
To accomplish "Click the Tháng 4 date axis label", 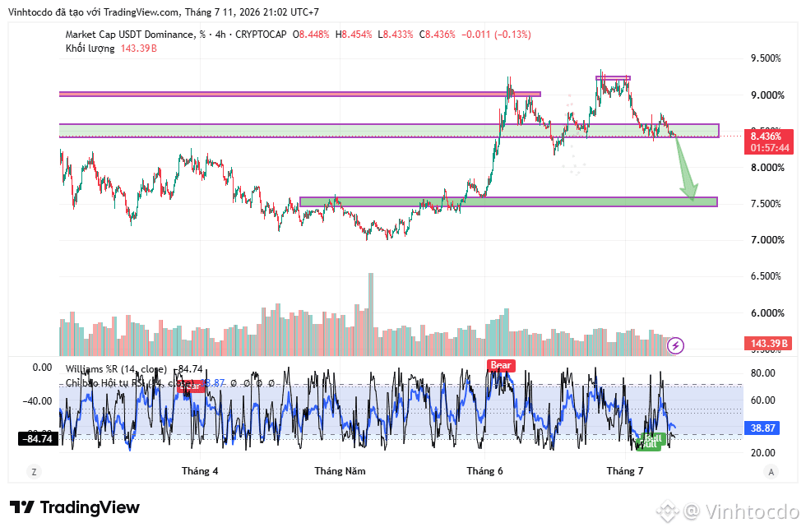I will [x=200, y=471].
